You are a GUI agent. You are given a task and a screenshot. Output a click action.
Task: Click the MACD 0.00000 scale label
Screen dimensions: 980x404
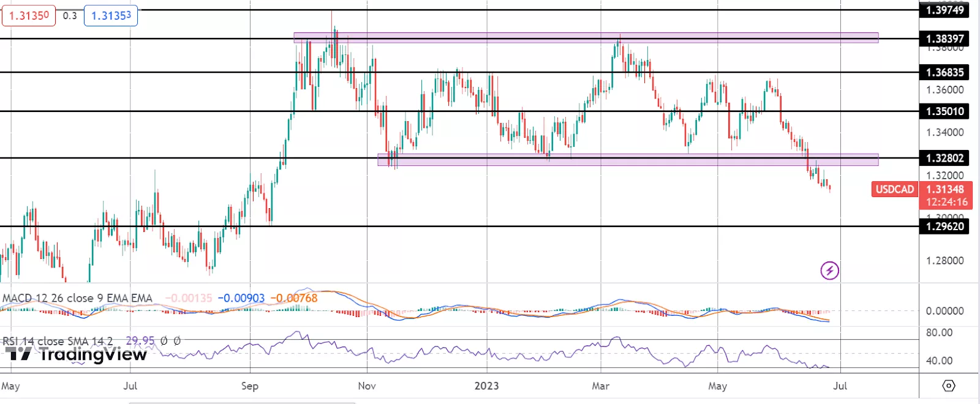click(945, 311)
